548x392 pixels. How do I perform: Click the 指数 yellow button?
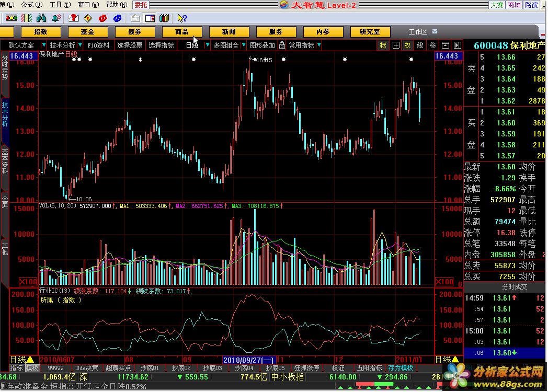point(41,32)
